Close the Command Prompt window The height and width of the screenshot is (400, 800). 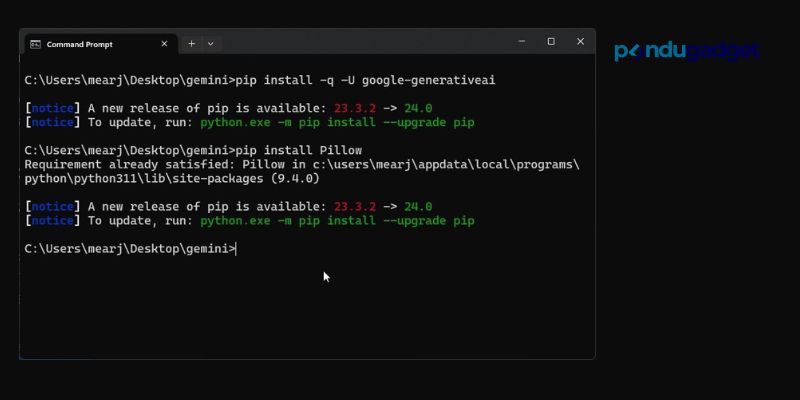(581, 42)
